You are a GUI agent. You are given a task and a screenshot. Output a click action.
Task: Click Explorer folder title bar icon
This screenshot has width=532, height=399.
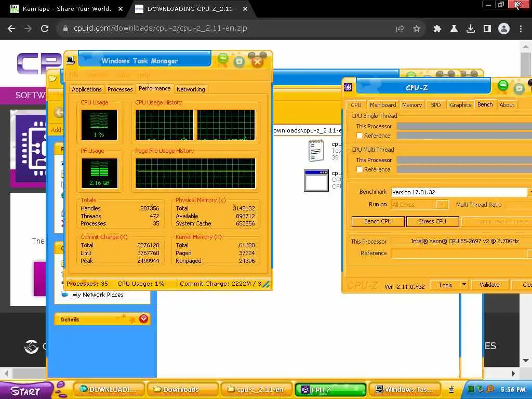click(52, 79)
